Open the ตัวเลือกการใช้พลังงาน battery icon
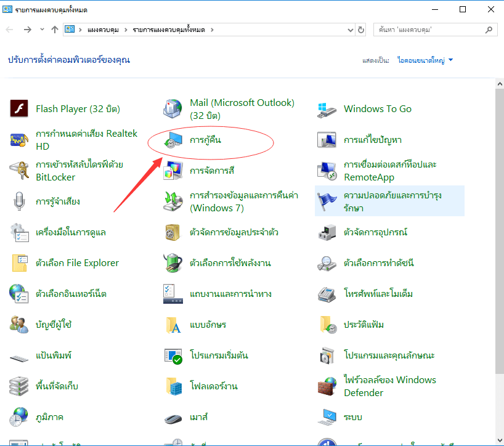Image resolution: width=504 pixels, height=446 pixels. (173, 263)
